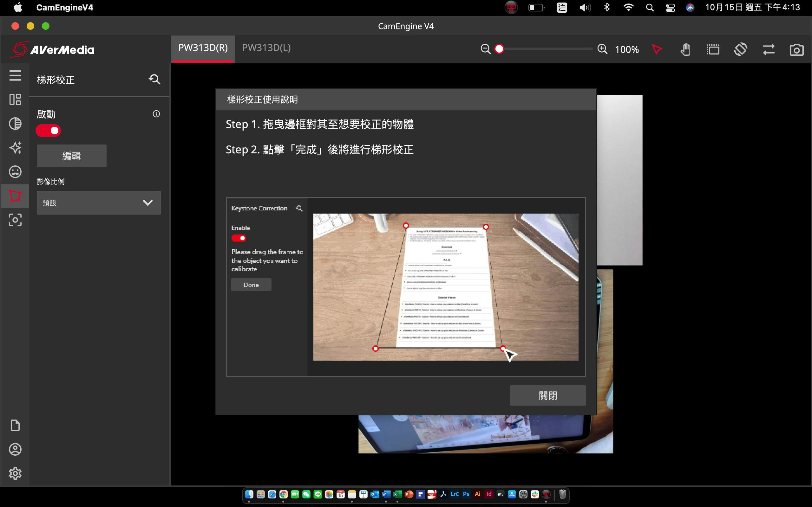The image size is (812, 507).
Task: Toggle the 啟動 keystone switch off
Action: pyautogui.click(x=48, y=131)
